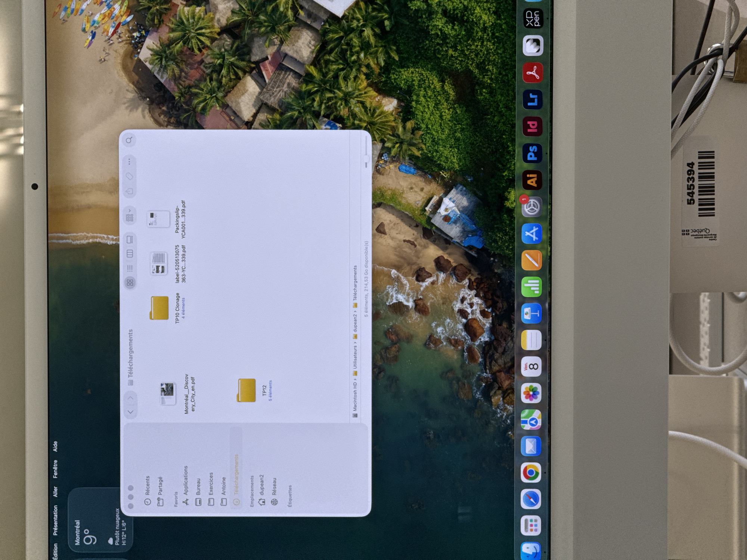Viewport: 747px width, 560px height.
Task: Select Applications in the sidebar
Action: (185, 485)
